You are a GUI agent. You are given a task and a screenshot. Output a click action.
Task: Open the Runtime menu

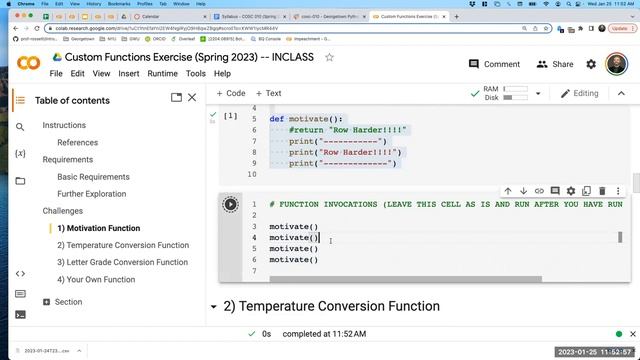162,73
